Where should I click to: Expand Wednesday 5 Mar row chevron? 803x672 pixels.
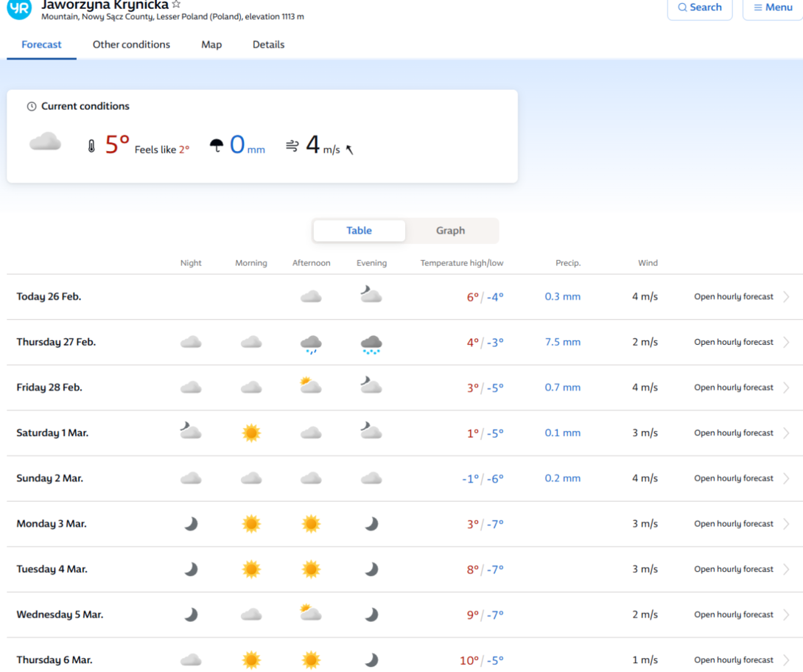click(786, 615)
